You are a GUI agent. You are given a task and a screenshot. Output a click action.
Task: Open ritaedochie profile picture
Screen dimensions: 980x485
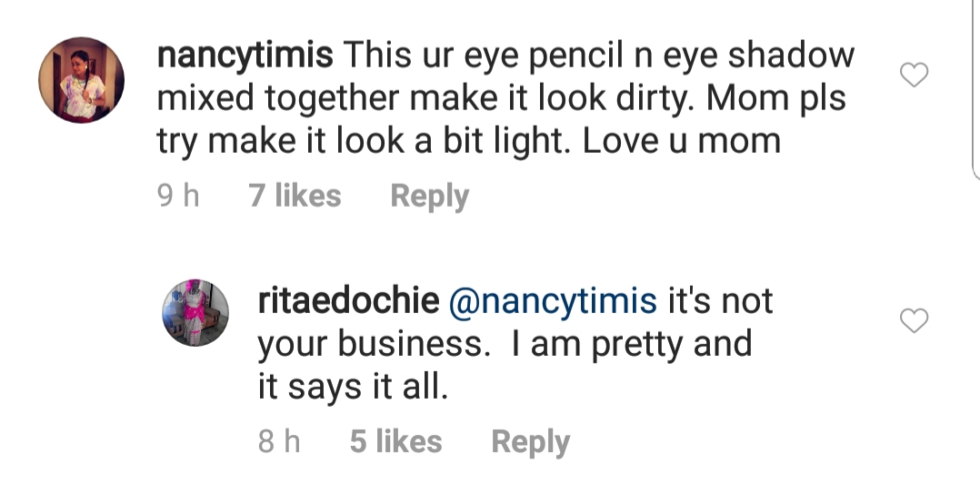[195, 313]
